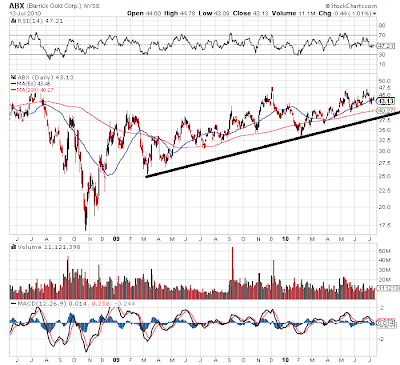
Task: Click the 25.0 price axis label
Action: pos(385,176)
